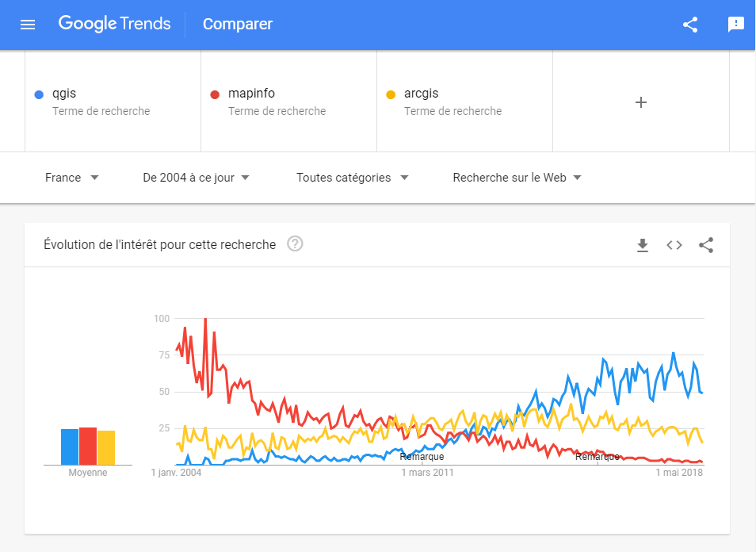
Task: Open the De 2004 à ce jour dropdown
Action: [197, 178]
